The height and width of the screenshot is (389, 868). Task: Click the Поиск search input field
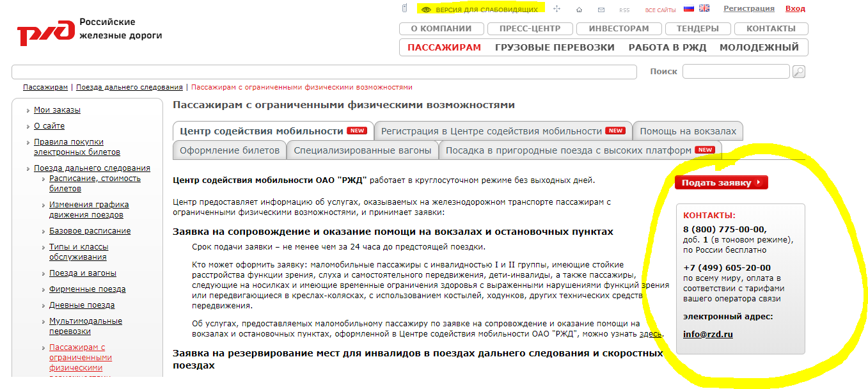tap(736, 72)
